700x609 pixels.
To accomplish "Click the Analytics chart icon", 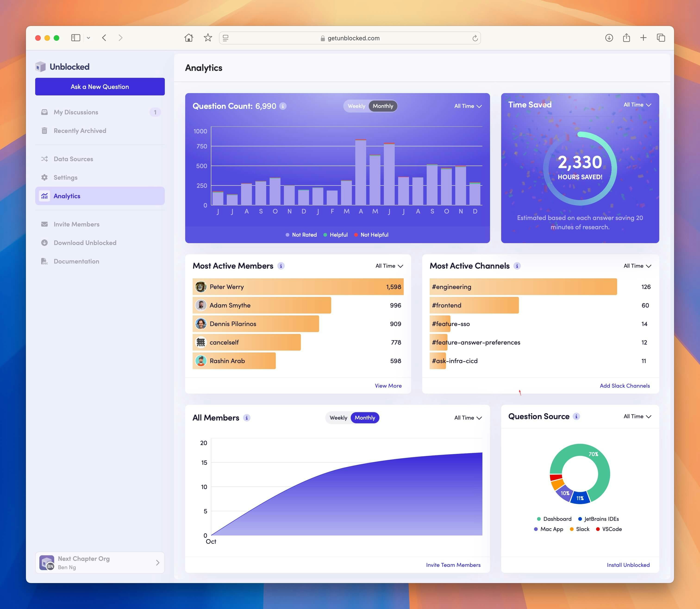I will 44,196.
